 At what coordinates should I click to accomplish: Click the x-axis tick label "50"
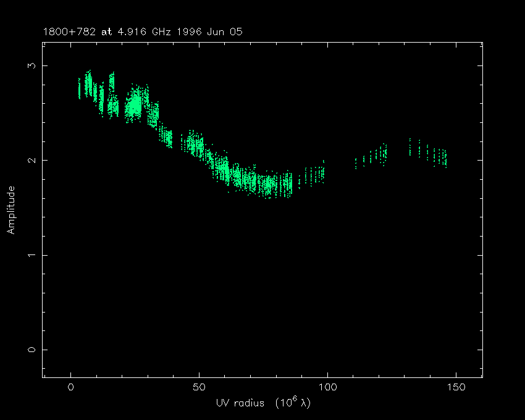(x=199, y=387)
